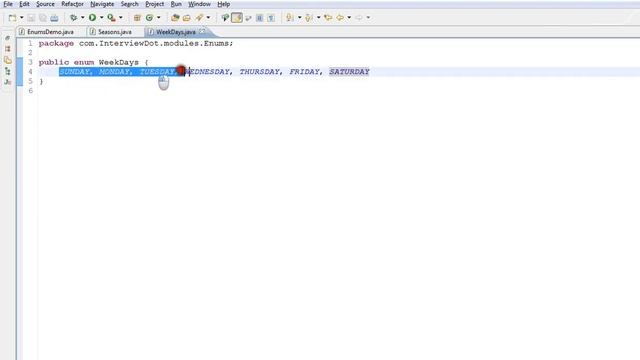Click the Next Annotation icon
The width and height of the screenshot is (640, 360).
pyautogui.click(x=290, y=18)
